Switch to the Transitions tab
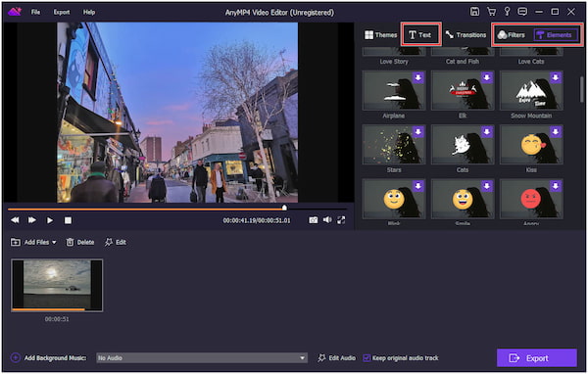 (x=465, y=35)
